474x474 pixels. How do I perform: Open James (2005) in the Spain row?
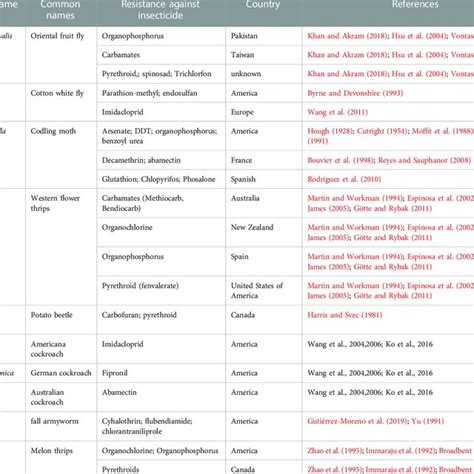point(328,267)
